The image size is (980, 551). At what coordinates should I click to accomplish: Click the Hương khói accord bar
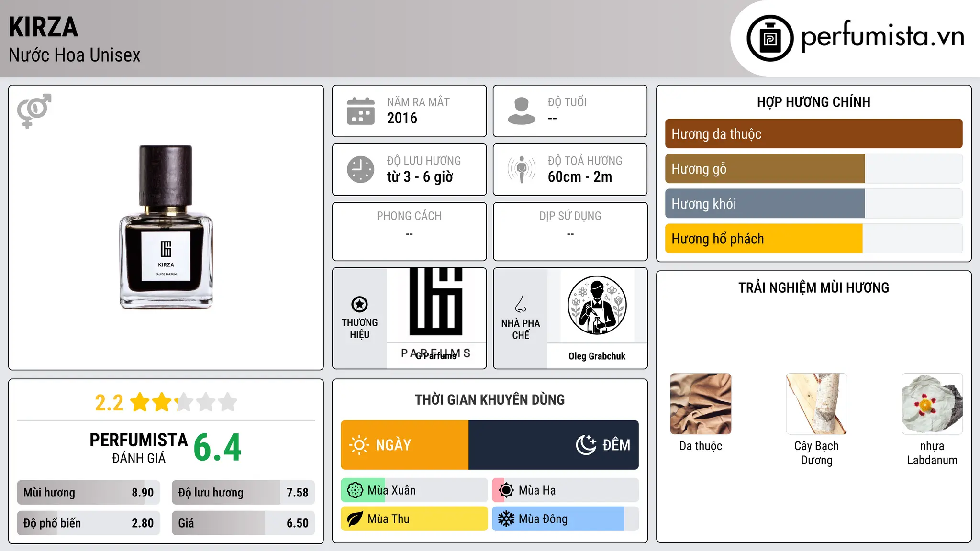tap(813, 204)
